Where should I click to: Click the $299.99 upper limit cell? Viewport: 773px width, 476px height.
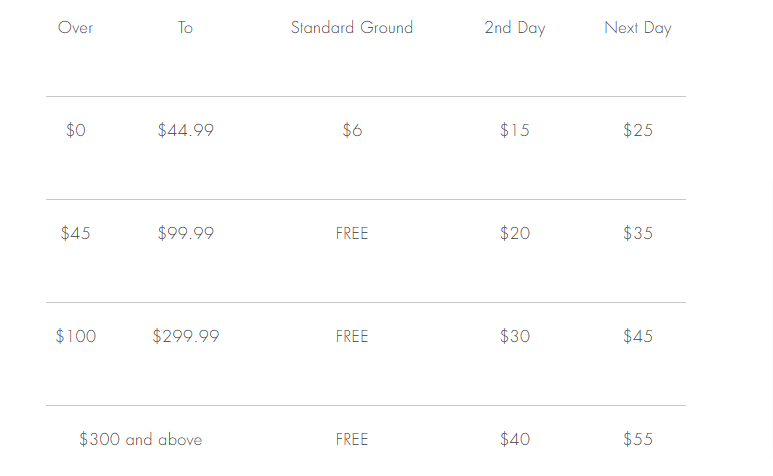click(185, 336)
